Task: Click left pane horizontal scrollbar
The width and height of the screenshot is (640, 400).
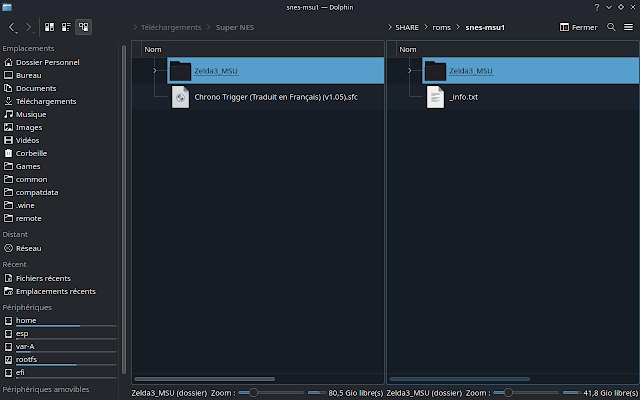Action: 204,379
